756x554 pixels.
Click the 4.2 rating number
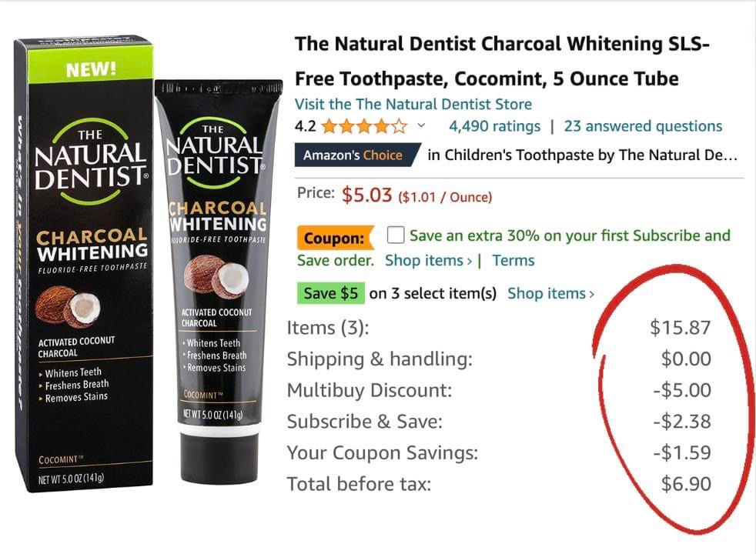(x=305, y=126)
